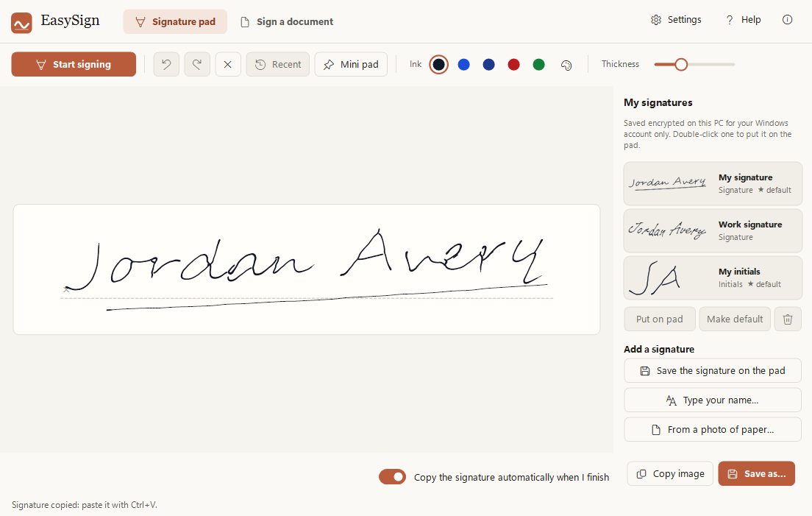Select the My signature saved card
This screenshot has height=516, width=812.
point(713,183)
